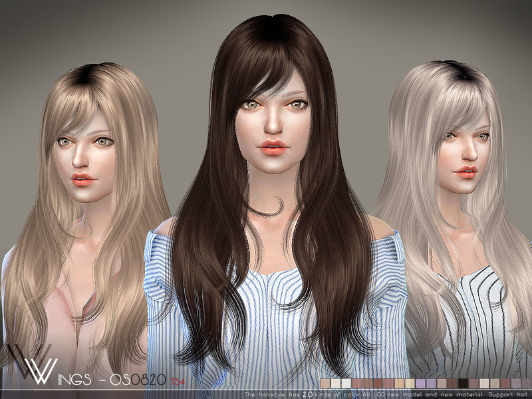Select the cream swatch left of lavender
The height and width of the screenshot is (399, 532).
[x=410, y=384]
